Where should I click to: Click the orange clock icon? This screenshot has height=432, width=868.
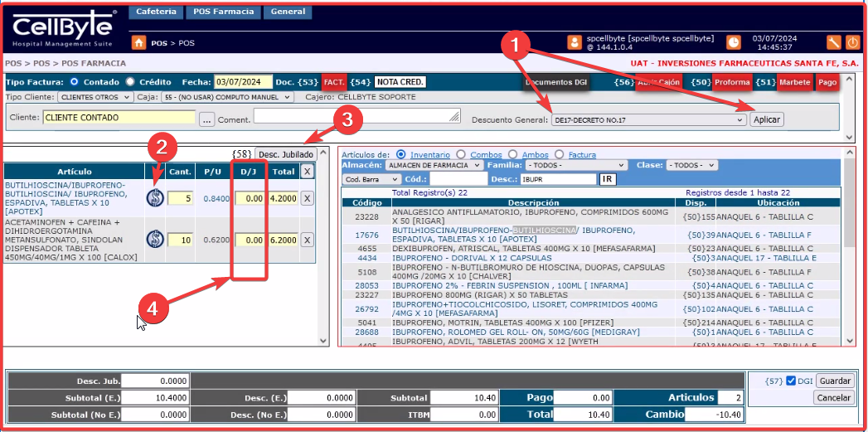734,42
